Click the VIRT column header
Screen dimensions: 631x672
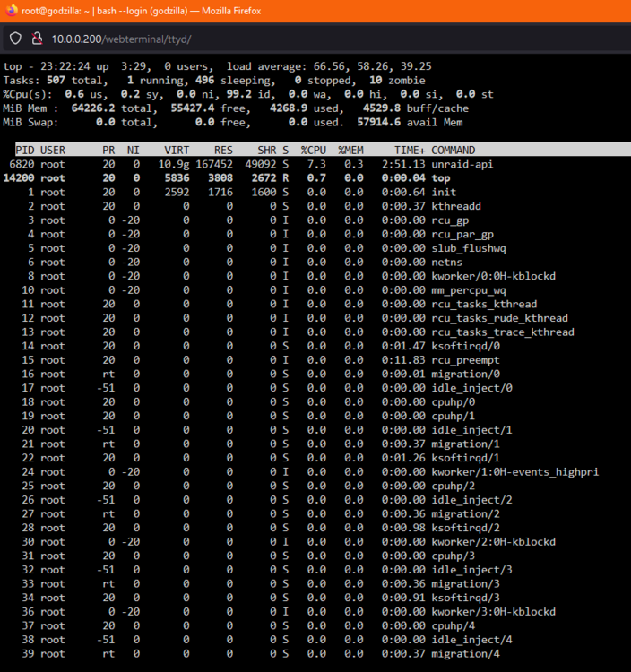177,150
